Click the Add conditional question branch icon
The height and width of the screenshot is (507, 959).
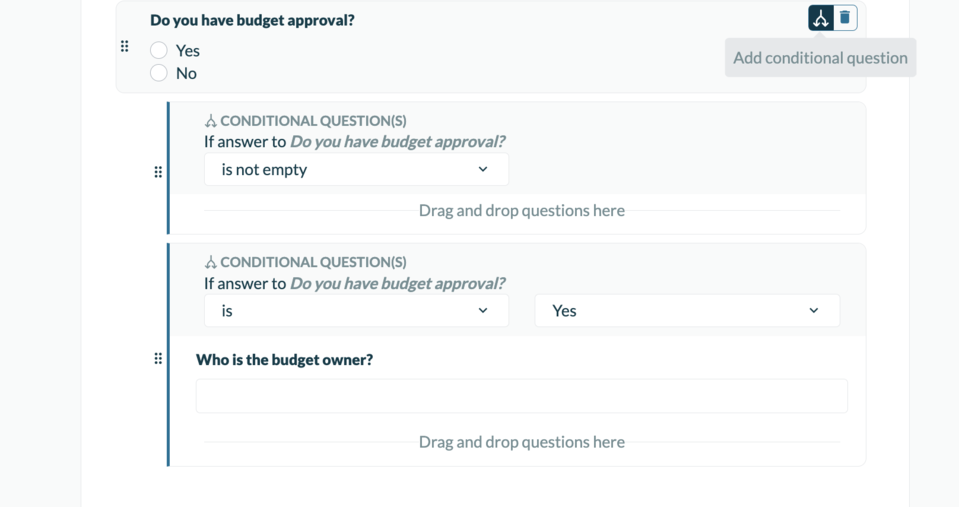(821, 18)
